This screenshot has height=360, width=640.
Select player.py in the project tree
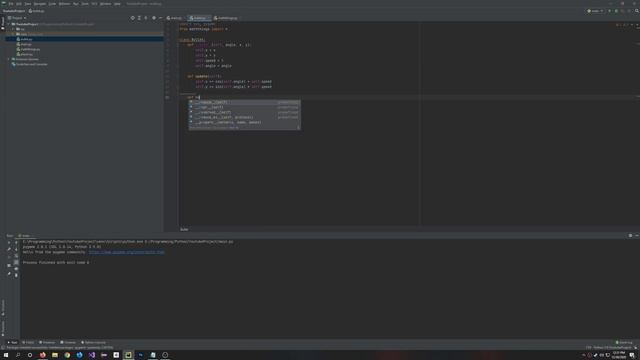[27, 54]
